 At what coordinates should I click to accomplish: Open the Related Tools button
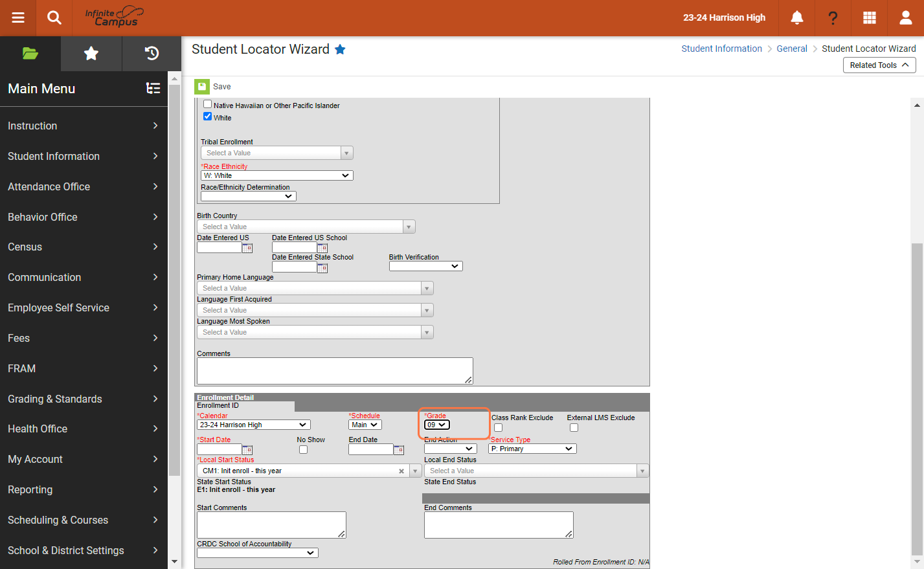879,65
